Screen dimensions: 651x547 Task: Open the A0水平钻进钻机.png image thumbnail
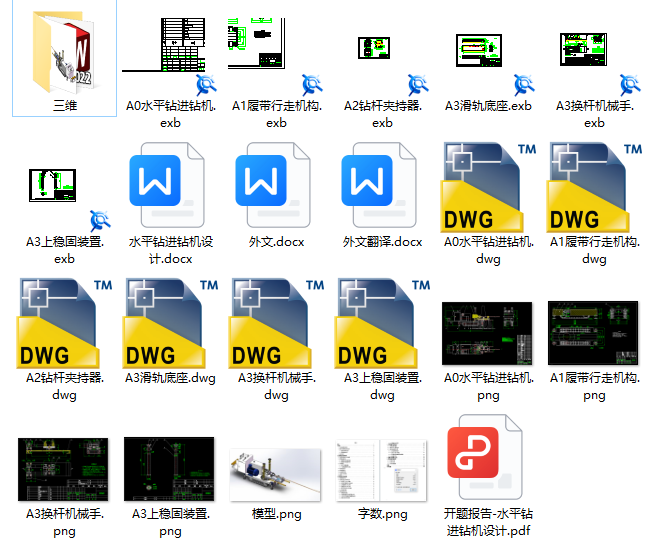click(487, 333)
